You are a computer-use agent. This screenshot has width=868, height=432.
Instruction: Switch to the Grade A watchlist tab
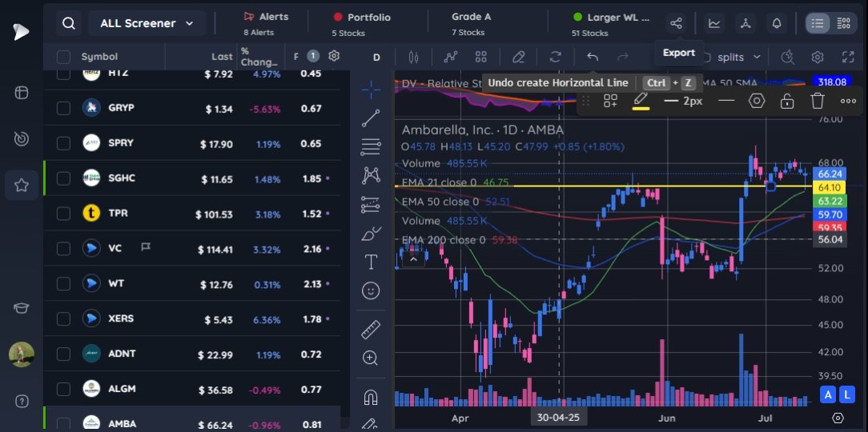(x=470, y=24)
